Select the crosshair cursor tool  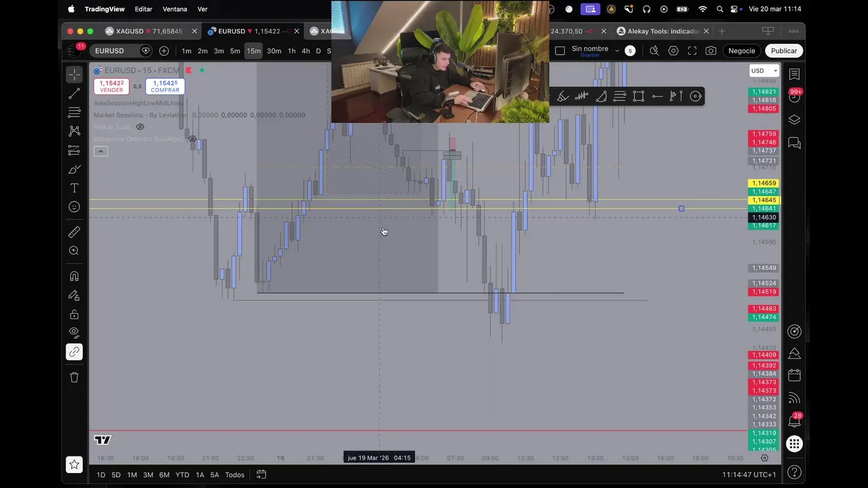coord(75,74)
